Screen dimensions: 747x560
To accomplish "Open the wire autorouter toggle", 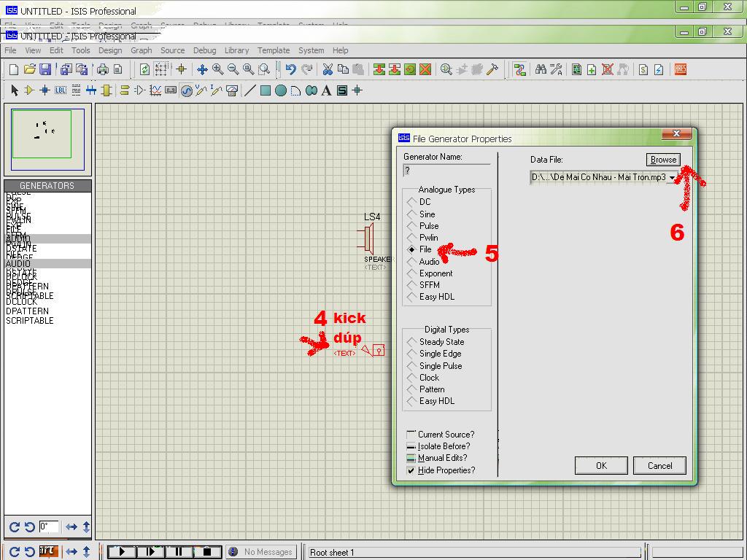I will coord(519,69).
